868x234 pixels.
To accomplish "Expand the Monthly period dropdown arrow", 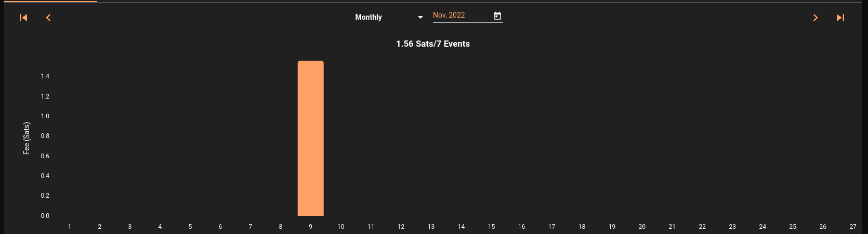I will point(420,17).
